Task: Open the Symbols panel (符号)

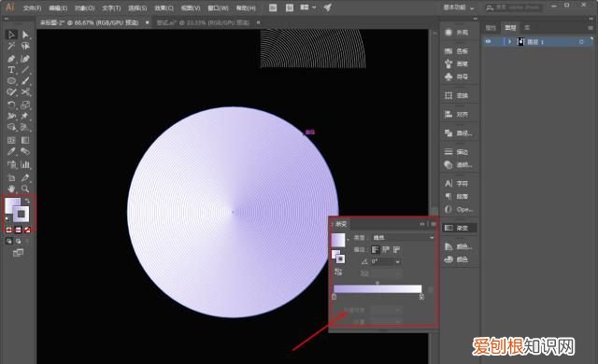Action: click(x=457, y=77)
